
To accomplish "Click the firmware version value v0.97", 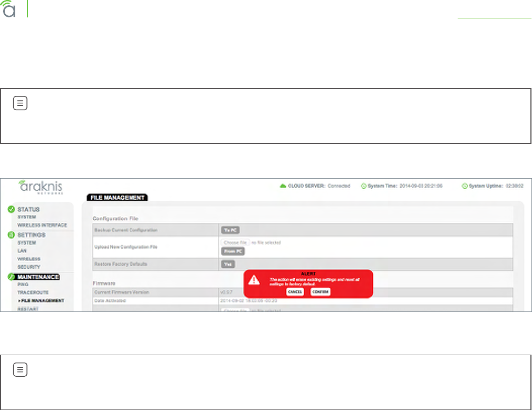I will coord(226,292).
